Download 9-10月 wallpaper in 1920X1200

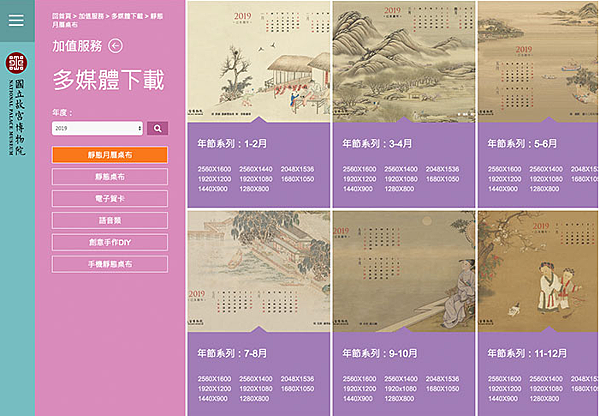click(x=359, y=389)
